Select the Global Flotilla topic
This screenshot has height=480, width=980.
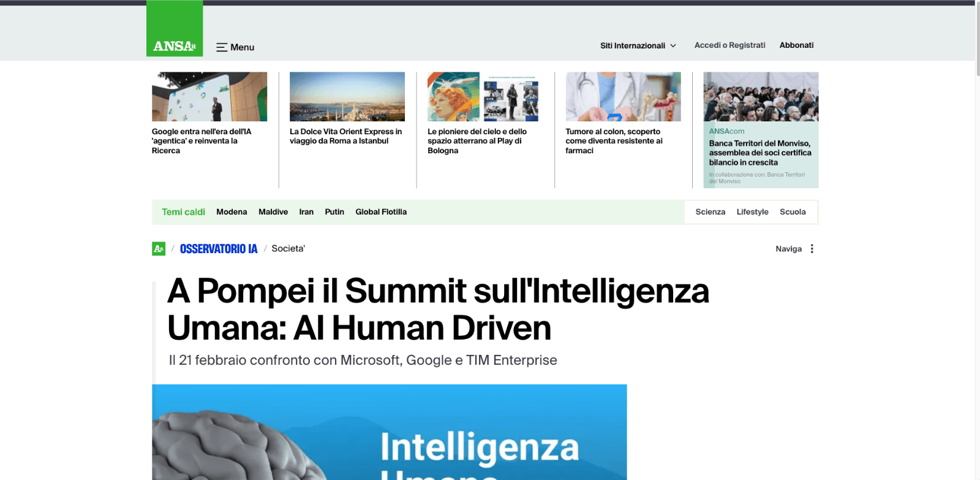tap(381, 212)
